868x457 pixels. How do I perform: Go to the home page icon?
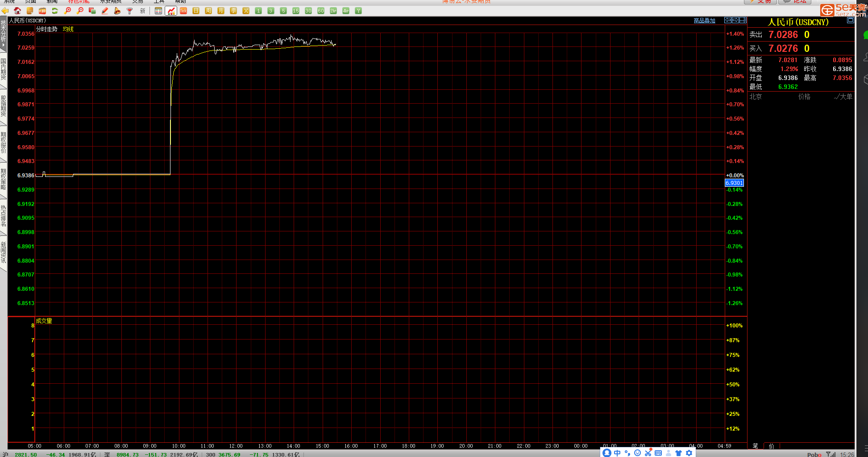tap(17, 11)
